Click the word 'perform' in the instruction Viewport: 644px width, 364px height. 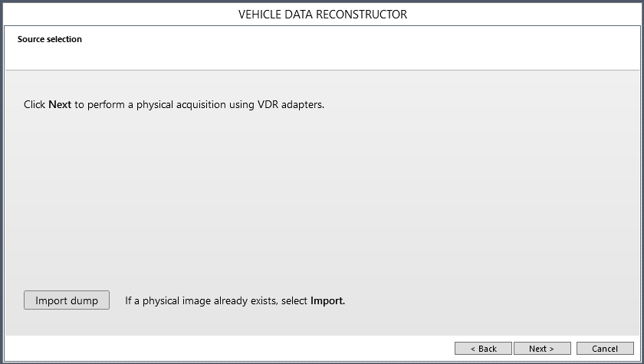pyautogui.click(x=106, y=104)
